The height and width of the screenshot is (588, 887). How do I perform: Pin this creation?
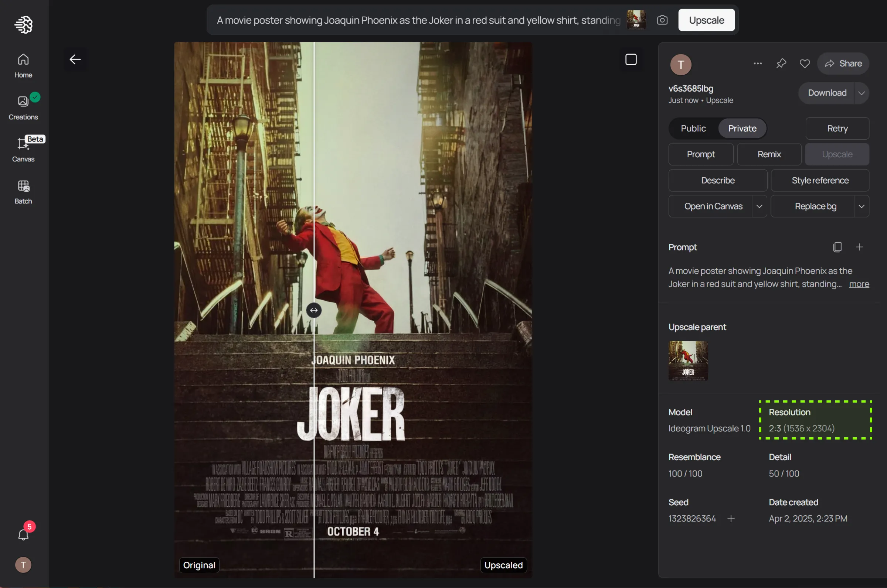coord(781,64)
